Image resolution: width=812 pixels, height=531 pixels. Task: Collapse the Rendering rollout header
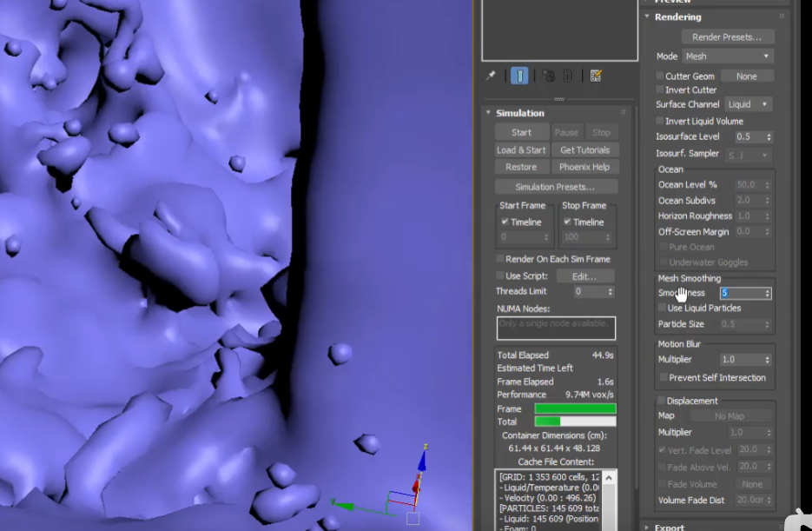(677, 17)
